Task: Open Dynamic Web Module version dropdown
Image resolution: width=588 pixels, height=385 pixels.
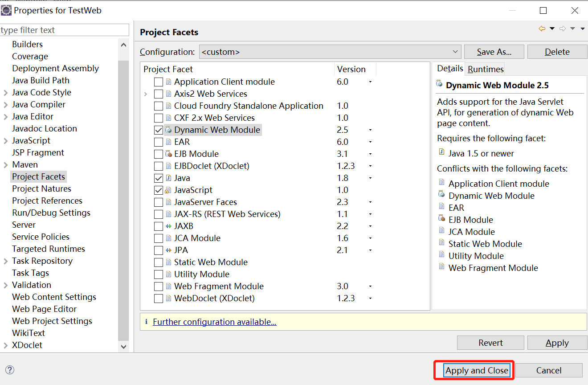Action: click(x=370, y=130)
